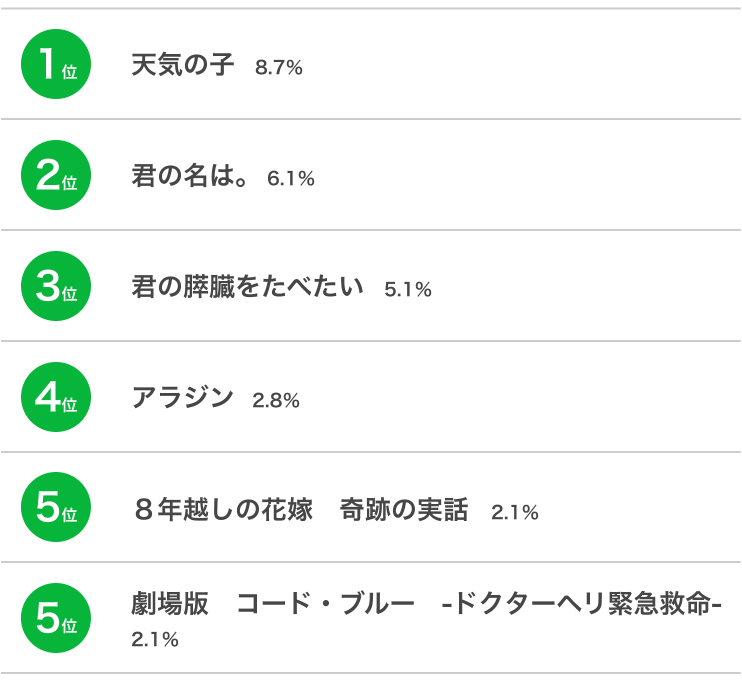Click the 6.1% percentage for 君の名は。
742x681 pixels.
pyautogui.click(x=291, y=179)
